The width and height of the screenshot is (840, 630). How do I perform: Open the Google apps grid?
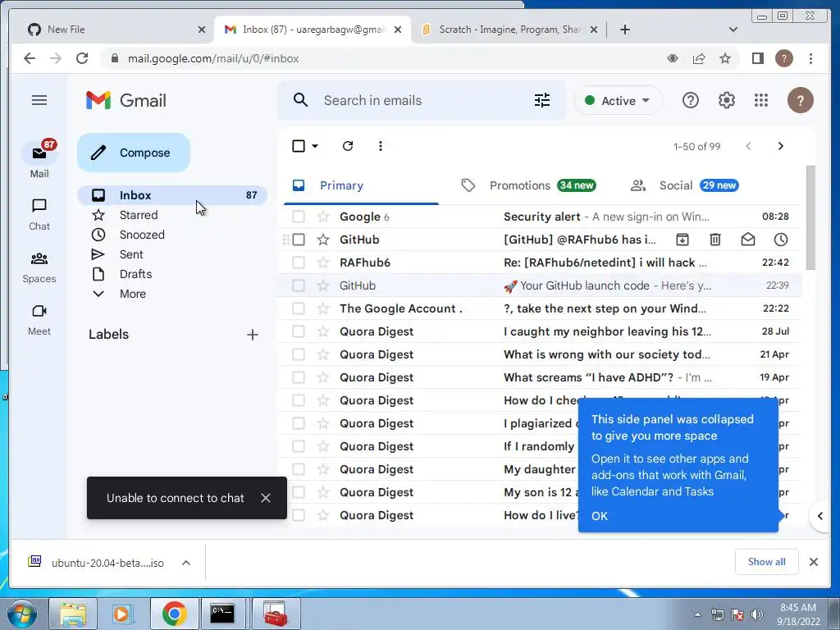pyautogui.click(x=761, y=100)
